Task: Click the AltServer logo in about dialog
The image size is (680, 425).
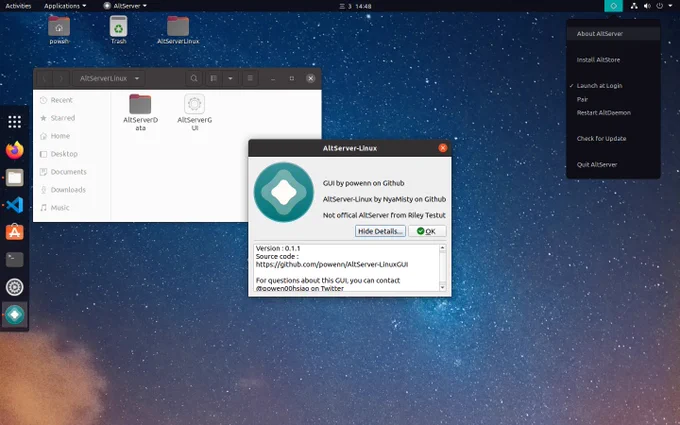Action: coord(284,192)
